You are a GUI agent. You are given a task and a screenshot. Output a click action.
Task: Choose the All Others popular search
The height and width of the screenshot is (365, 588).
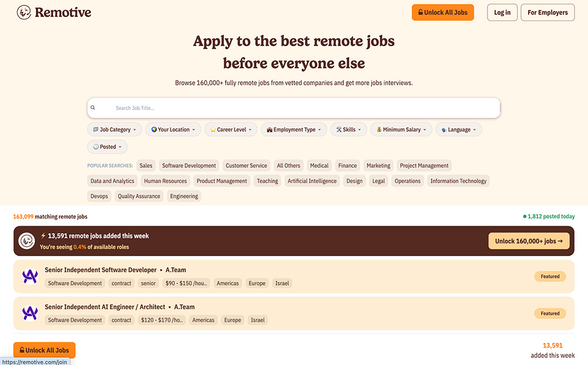click(x=288, y=165)
